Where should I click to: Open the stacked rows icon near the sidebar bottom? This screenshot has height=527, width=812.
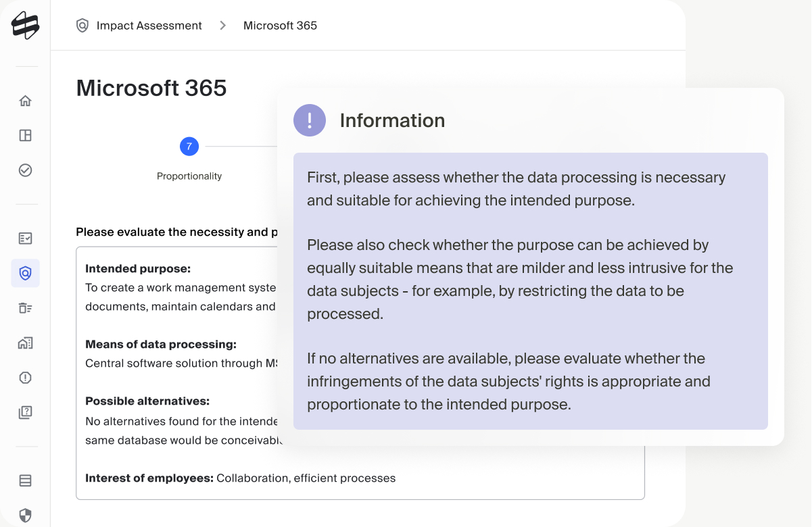(x=25, y=481)
